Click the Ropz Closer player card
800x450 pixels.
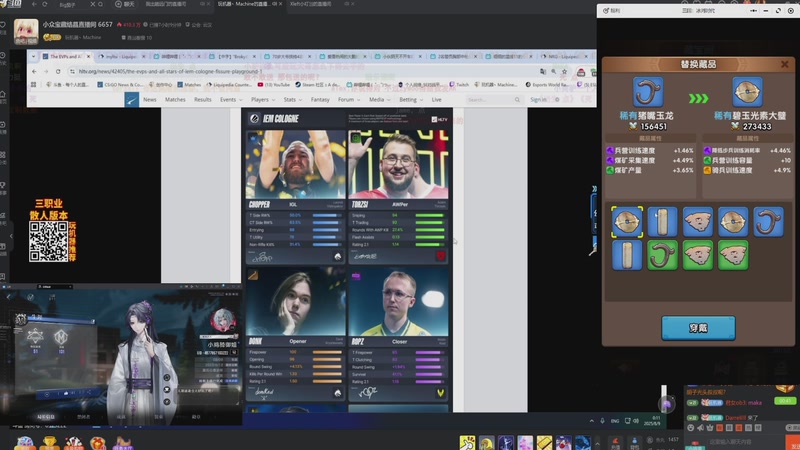(x=398, y=334)
